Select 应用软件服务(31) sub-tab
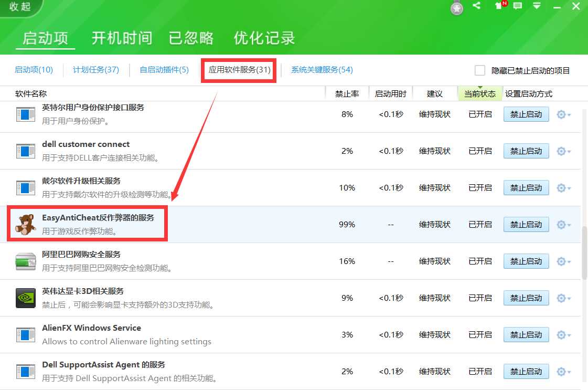588x390 pixels. tap(239, 70)
